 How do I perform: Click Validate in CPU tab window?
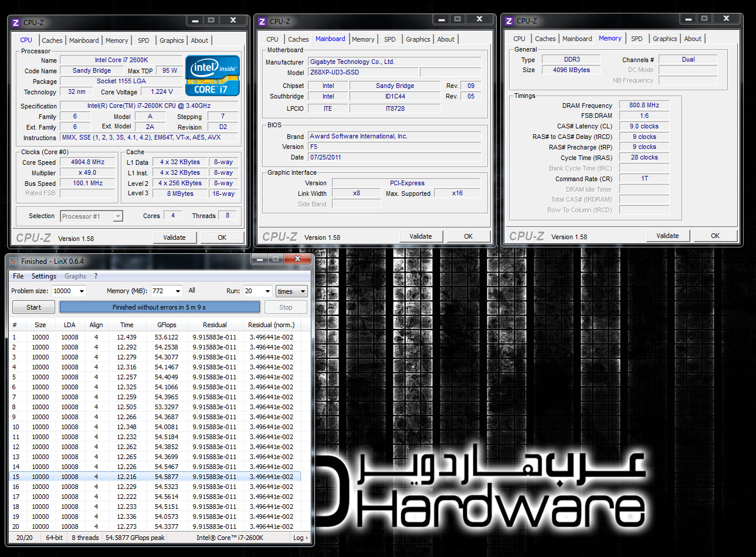[x=174, y=237]
